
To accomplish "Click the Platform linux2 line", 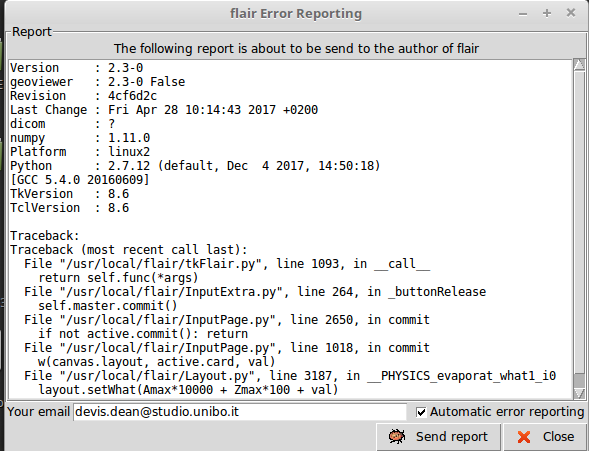I will (x=80, y=152).
